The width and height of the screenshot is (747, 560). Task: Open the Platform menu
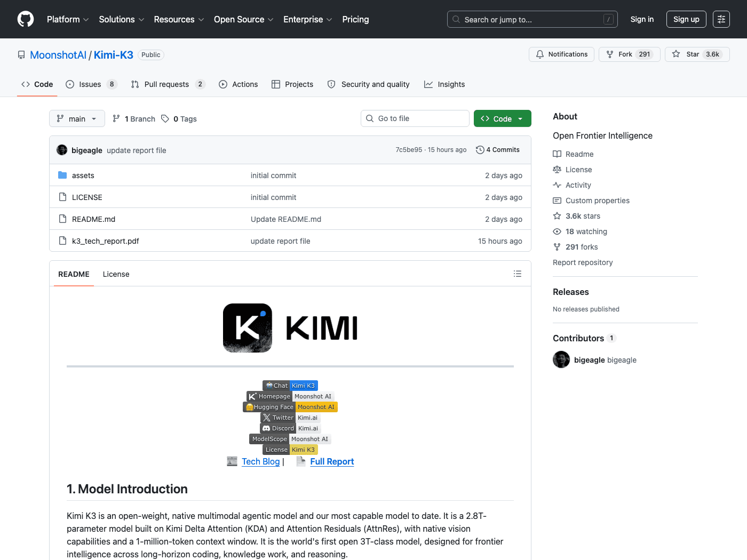pyautogui.click(x=68, y=19)
